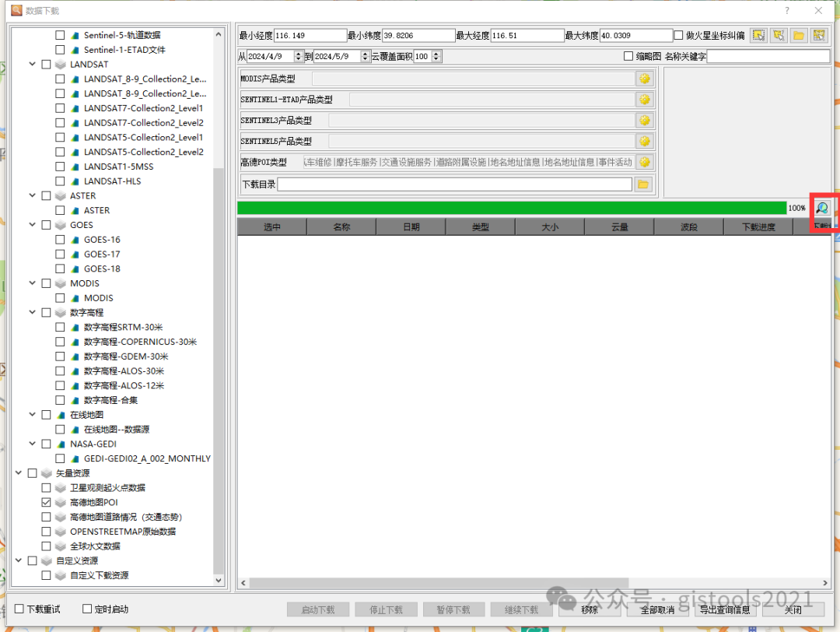Click the app icon in title bar
Screen dimensions: 840x632
pyautogui.click(x=16, y=10)
